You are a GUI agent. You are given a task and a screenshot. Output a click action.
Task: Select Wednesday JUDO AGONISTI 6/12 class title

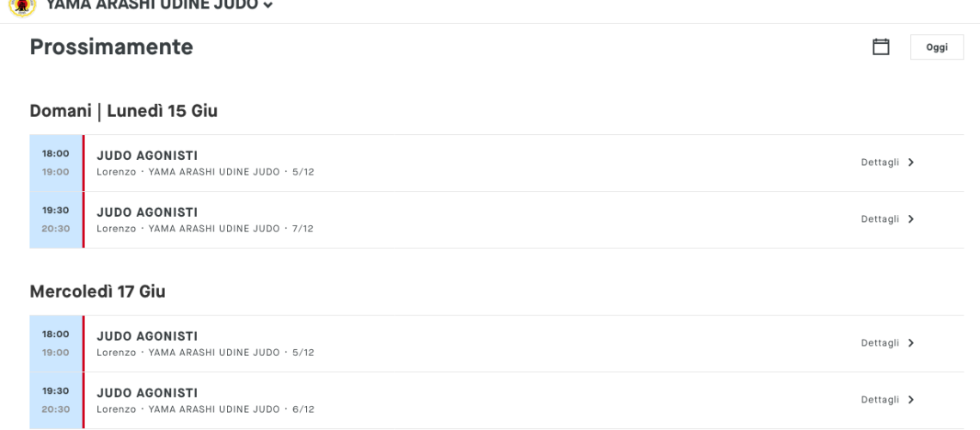(148, 393)
